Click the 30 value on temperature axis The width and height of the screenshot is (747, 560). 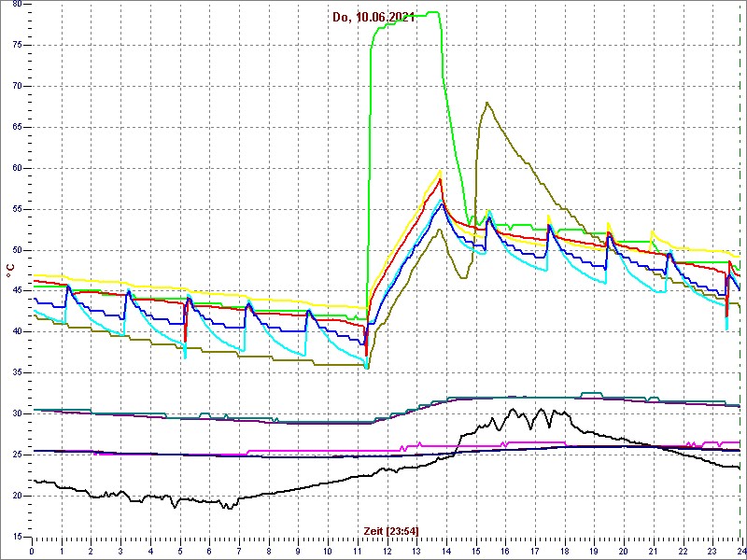pyautogui.click(x=17, y=413)
